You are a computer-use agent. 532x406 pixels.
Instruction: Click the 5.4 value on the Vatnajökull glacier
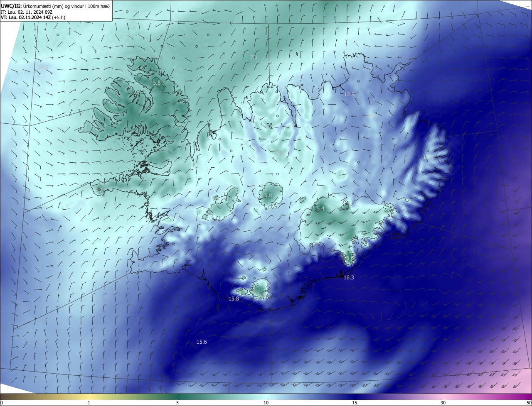[320, 209]
